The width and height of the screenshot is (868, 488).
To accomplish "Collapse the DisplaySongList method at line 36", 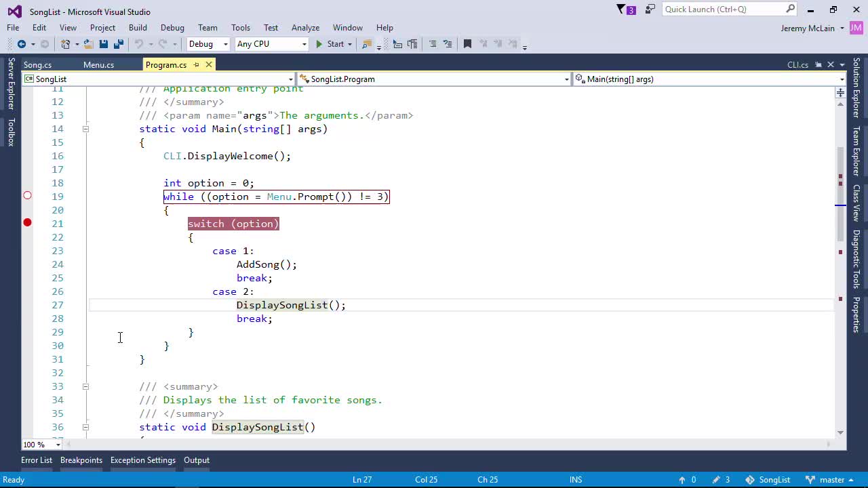I will click(x=85, y=427).
